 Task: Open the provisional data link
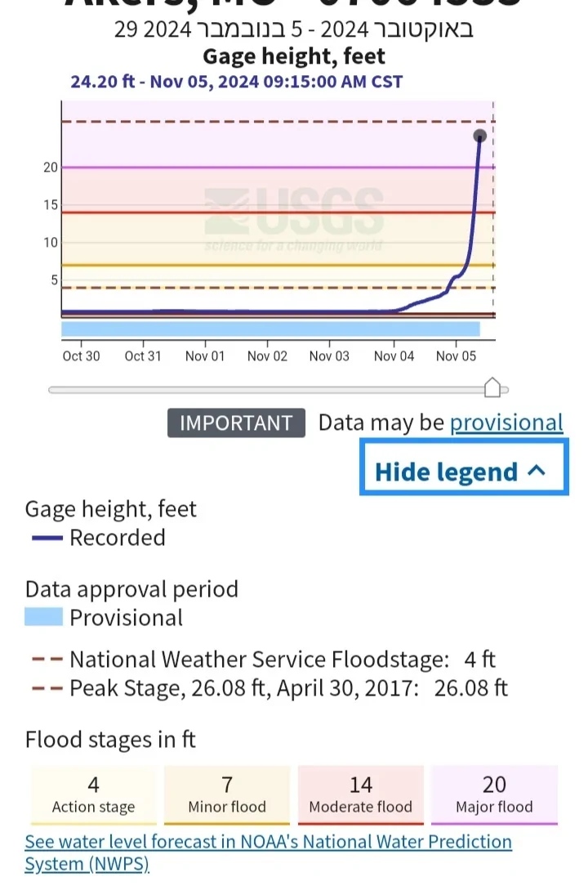coord(506,423)
